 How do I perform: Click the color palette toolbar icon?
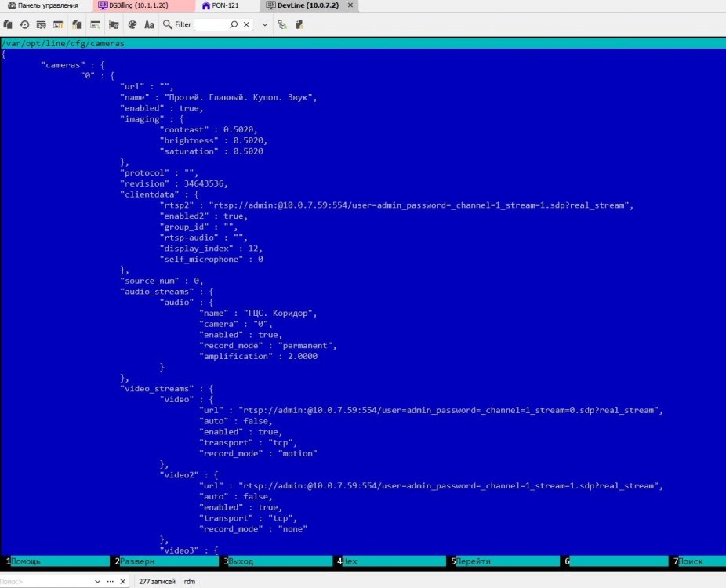132,24
